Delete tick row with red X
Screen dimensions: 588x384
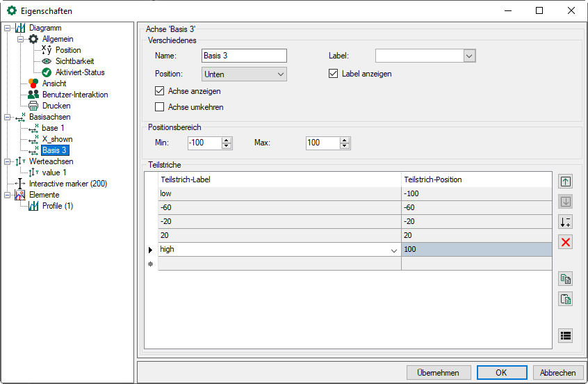(x=566, y=242)
